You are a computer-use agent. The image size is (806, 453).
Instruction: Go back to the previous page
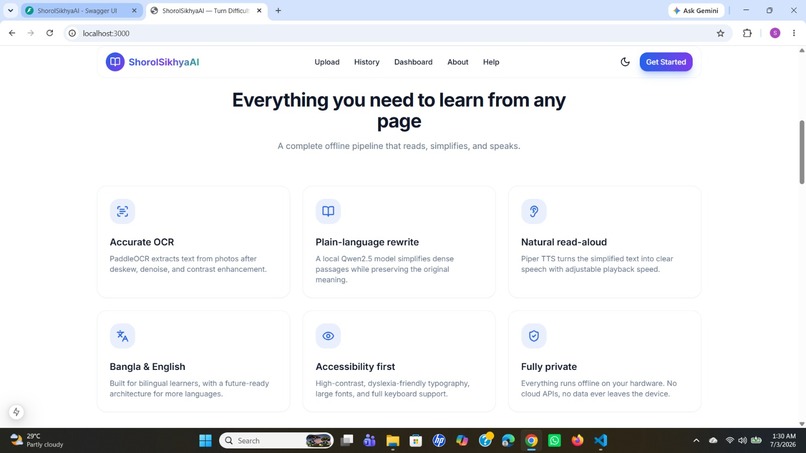[x=12, y=33]
